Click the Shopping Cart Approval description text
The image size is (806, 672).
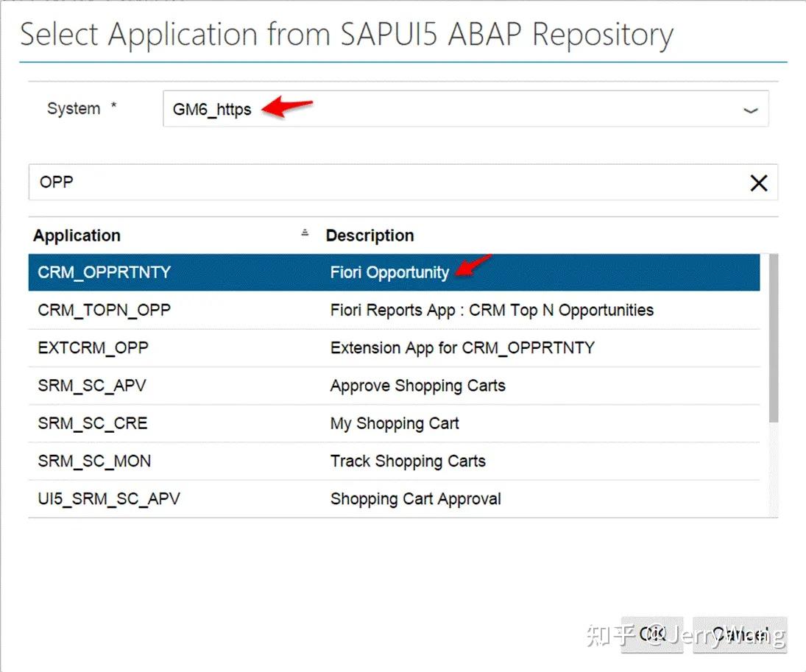coord(415,498)
